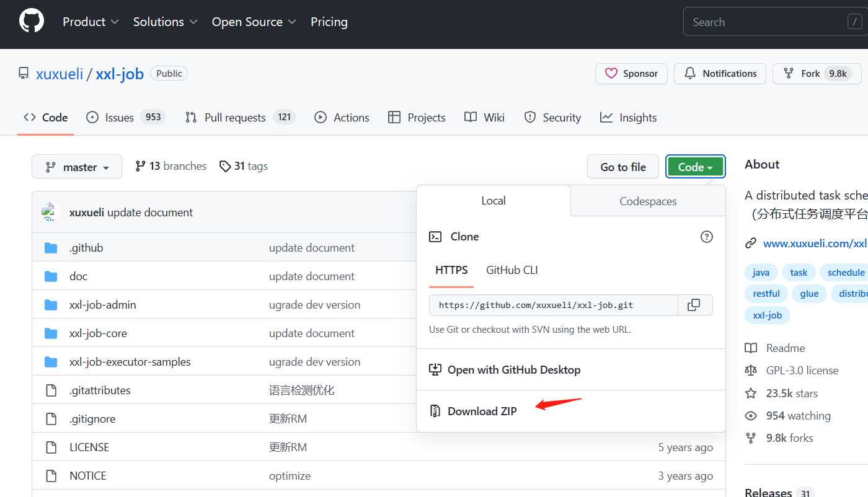Viewport: 868px width, 497px height.
Task: Click the copy URL clipboard icon
Action: coord(694,305)
